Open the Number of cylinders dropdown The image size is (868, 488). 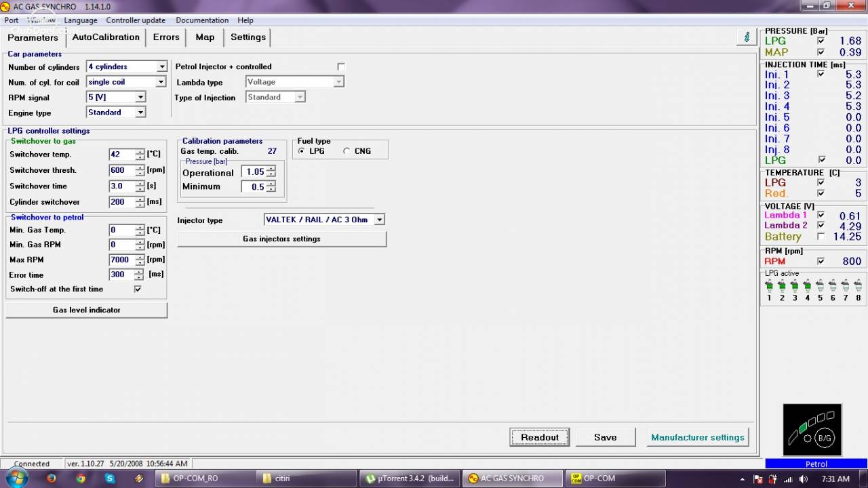pyautogui.click(x=161, y=66)
